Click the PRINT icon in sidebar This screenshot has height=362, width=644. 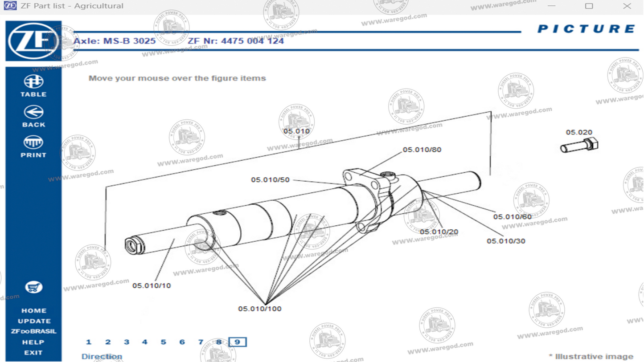click(x=33, y=142)
